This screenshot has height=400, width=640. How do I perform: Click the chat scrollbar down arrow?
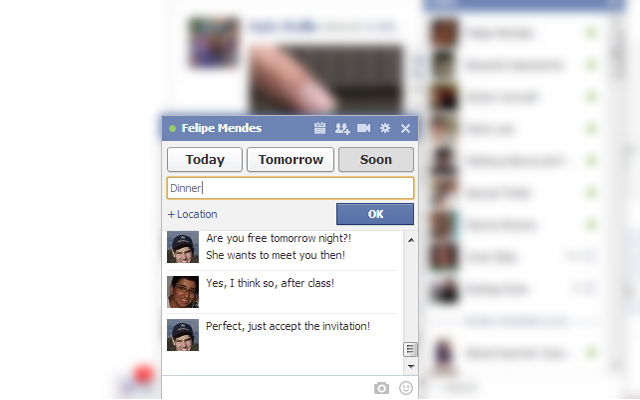[411, 367]
